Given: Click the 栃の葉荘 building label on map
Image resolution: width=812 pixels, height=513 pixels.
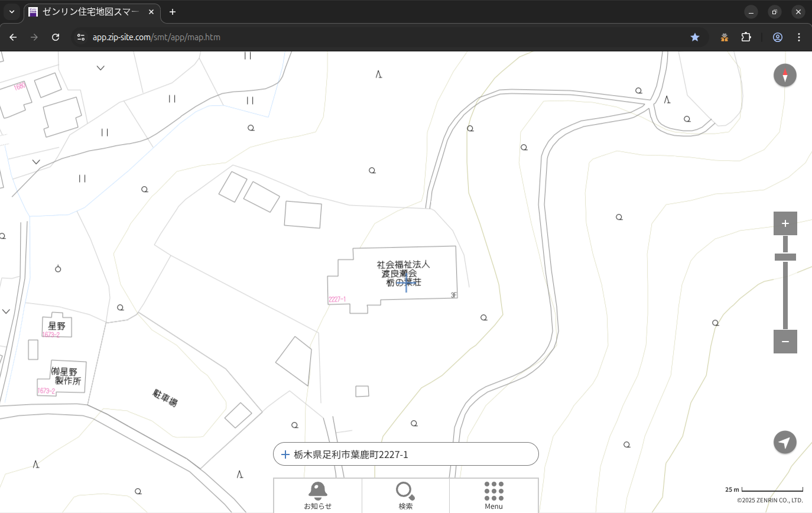Looking at the screenshot, I should (404, 283).
